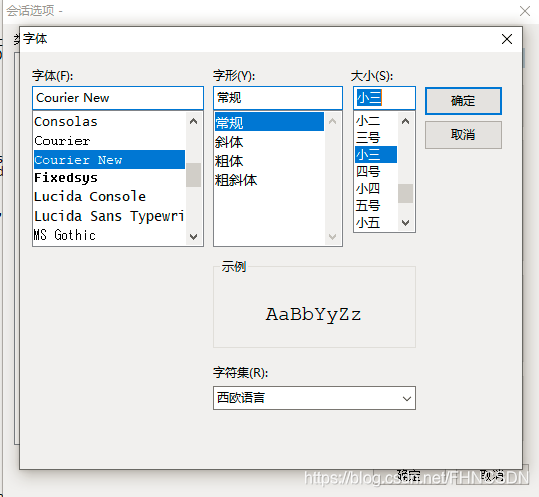Click style list scroll up arrow
The height and width of the screenshot is (497, 539).
tap(332, 121)
